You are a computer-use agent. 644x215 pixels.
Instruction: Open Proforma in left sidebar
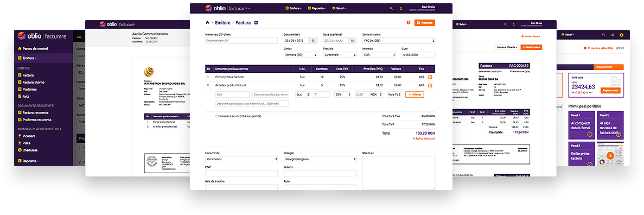[x=28, y=89]
